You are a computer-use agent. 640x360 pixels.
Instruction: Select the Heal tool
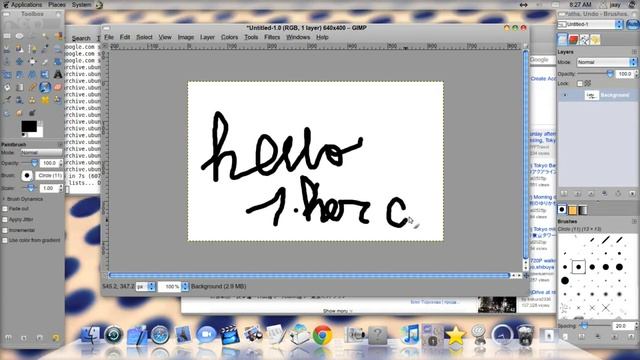(45, 100)
